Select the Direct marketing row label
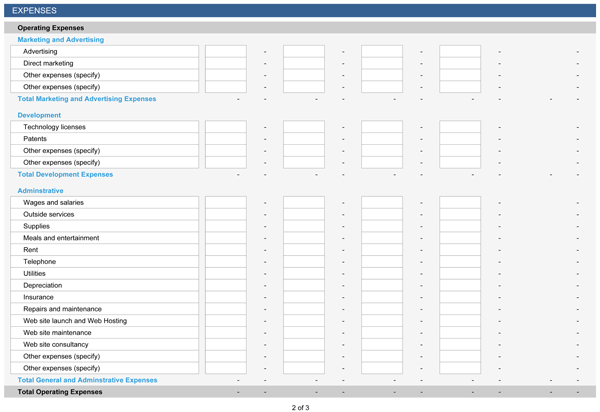 (x=48, y=64)
